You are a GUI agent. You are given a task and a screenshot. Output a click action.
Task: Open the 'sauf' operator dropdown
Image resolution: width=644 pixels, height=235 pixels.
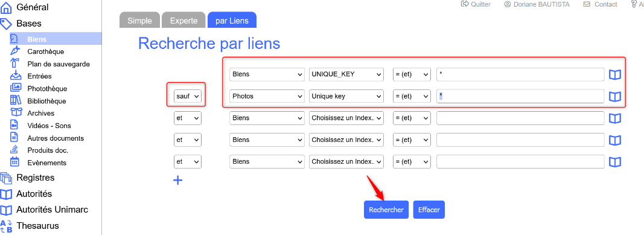click(x=188, y=96)
